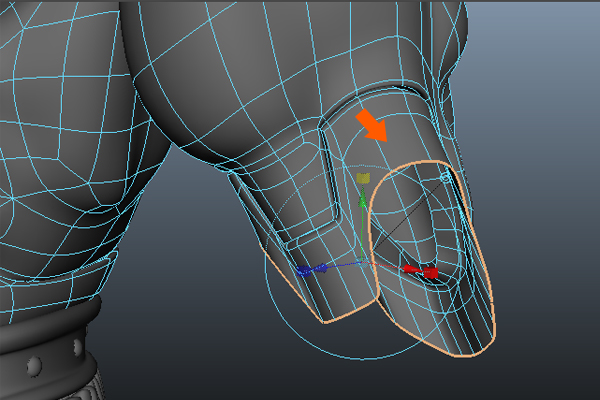Viewport: 600px width, 400px height.
Task: Click the blue cube handle at the blue axis end
Action: coord(303,271)
